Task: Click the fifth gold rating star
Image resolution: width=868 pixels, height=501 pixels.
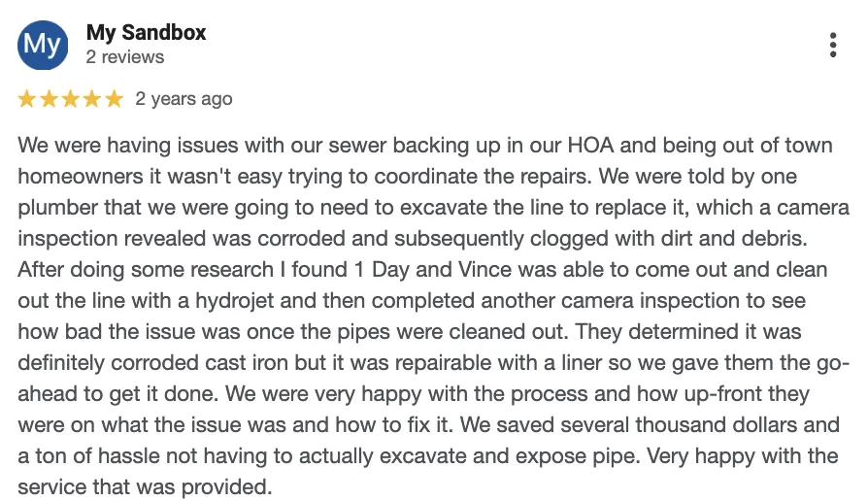Action: coord(114,99)
